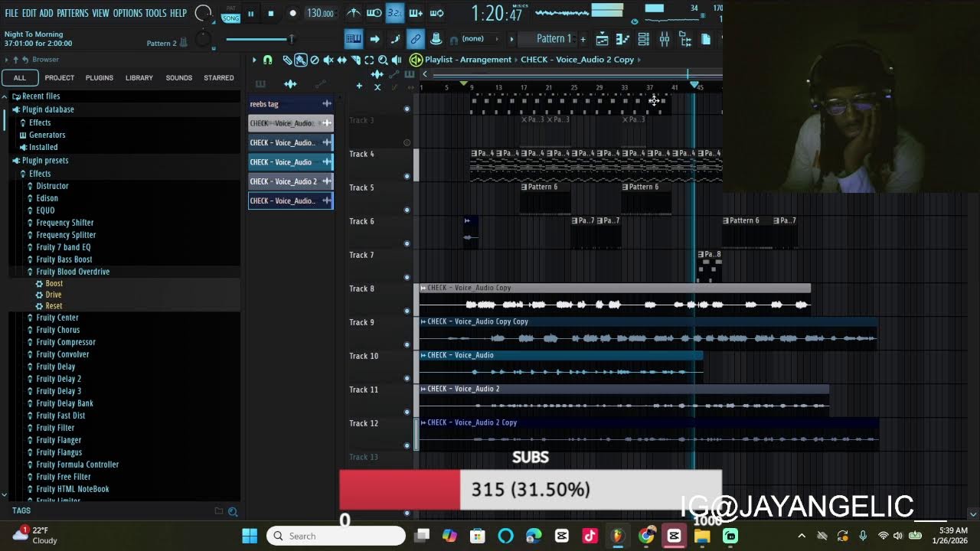Add a new pattern with plus button
The image size is (980, 551).
click(583, 39)
